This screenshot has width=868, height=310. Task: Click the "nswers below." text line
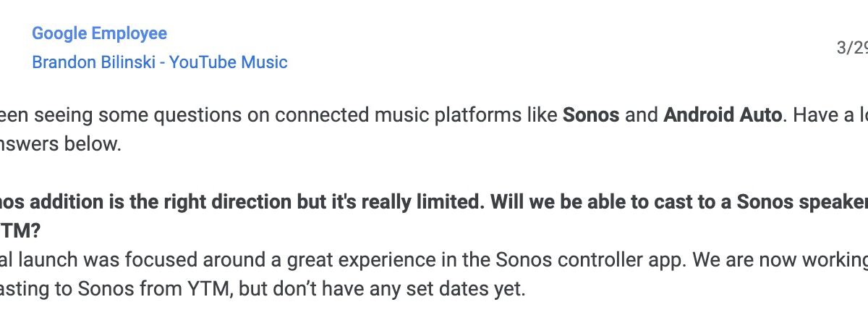pyautogui.click(x=61, y=143)
